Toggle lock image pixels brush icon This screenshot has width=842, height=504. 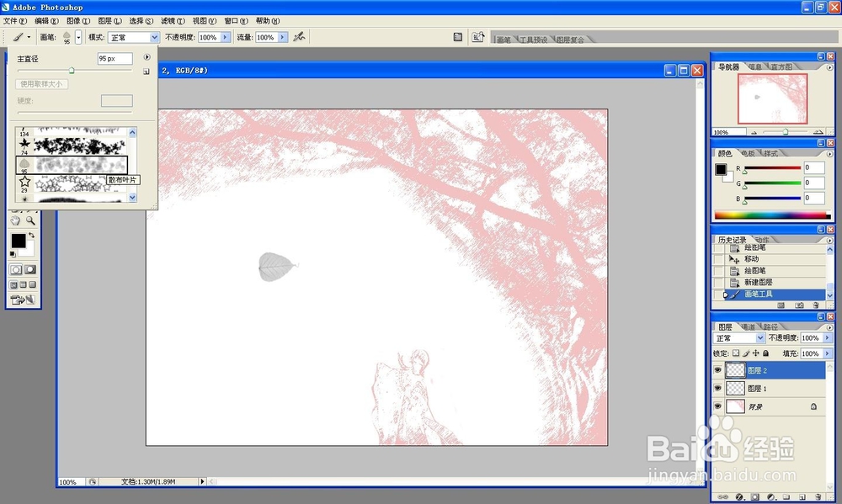tap(746, 353)
